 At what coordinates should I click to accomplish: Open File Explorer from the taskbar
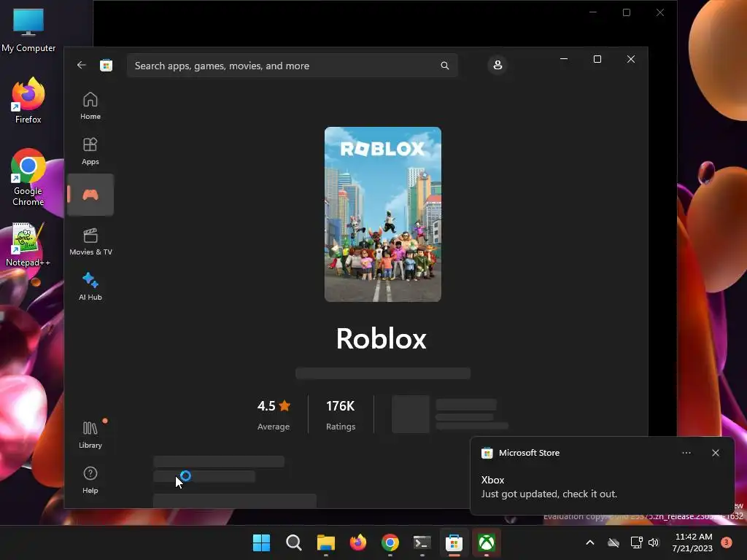click(x=326, y=542)
